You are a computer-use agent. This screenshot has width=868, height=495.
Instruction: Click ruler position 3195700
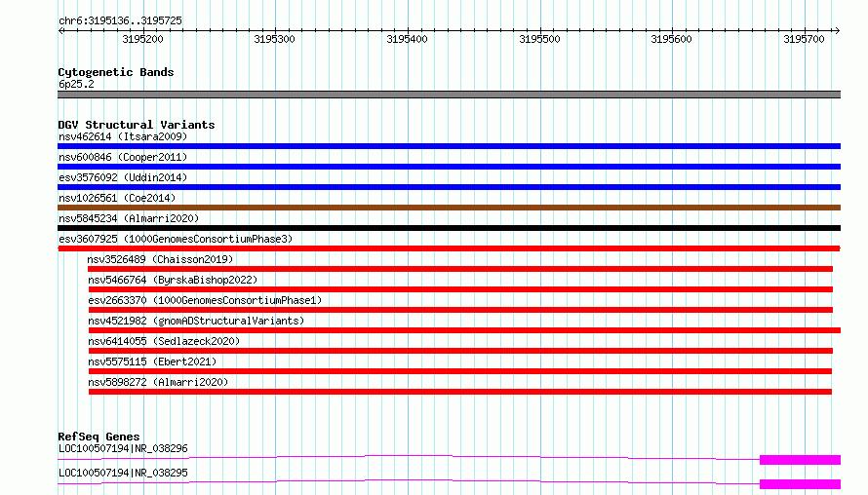point(805,39)
